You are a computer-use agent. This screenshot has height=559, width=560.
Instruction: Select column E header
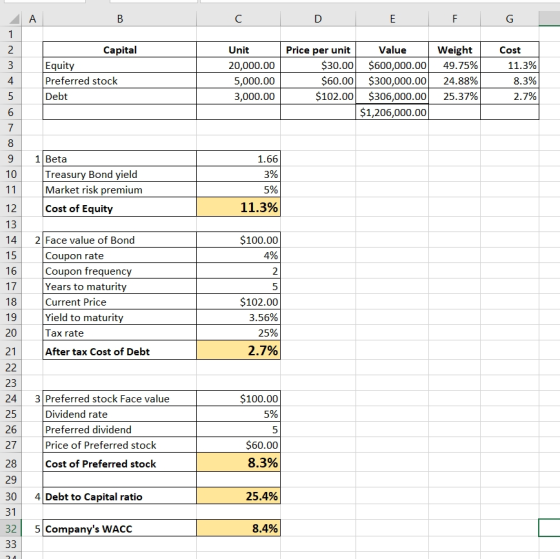[392, 19]
